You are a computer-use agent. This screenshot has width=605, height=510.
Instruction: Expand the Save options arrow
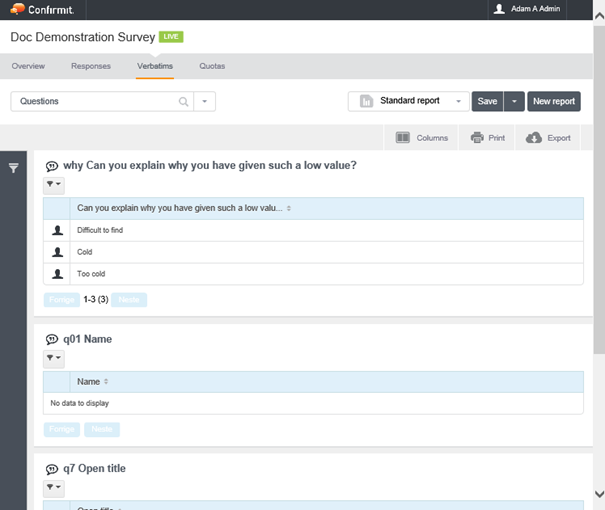point(514,101)
